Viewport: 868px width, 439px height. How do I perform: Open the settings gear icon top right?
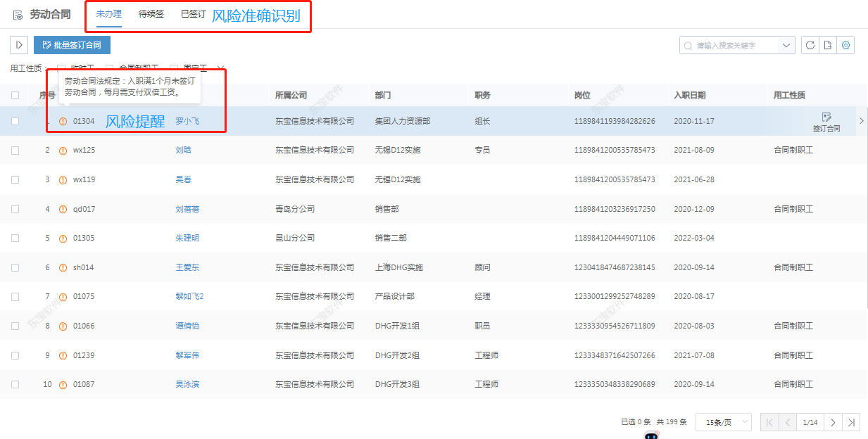pos(847,44)
